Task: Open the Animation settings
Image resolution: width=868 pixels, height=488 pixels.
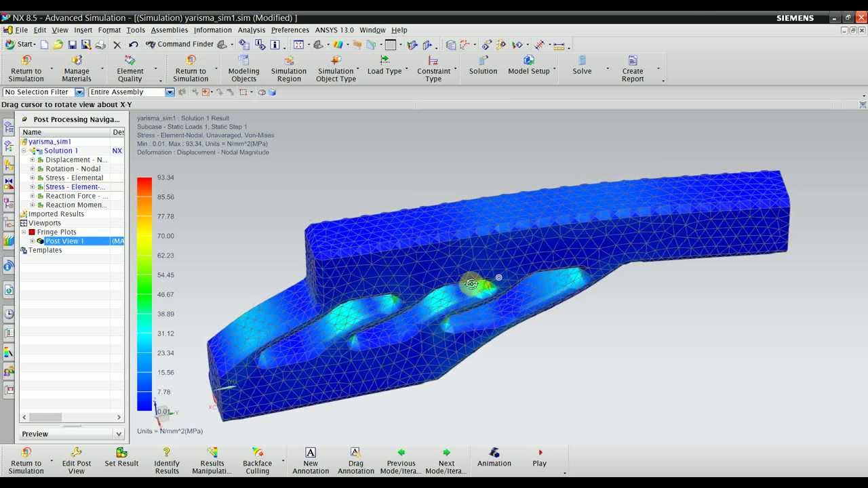Action: pyautogui.click(x=494, y=457)
